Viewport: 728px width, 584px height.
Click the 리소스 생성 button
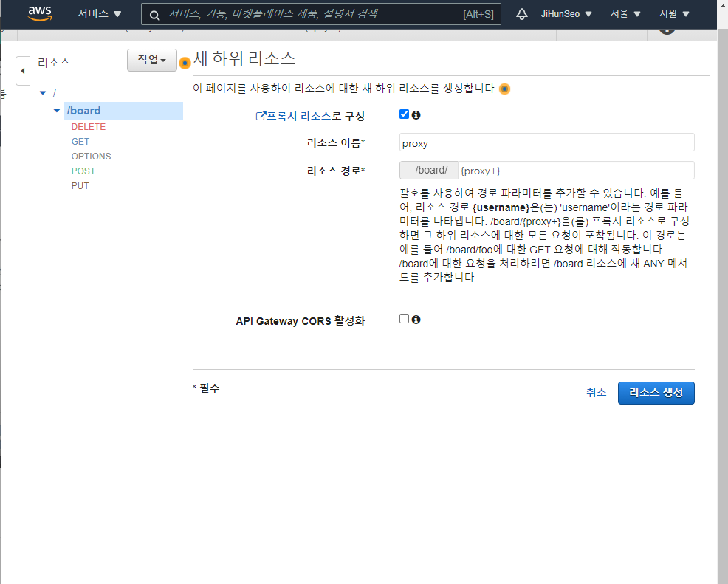(656, 393)
